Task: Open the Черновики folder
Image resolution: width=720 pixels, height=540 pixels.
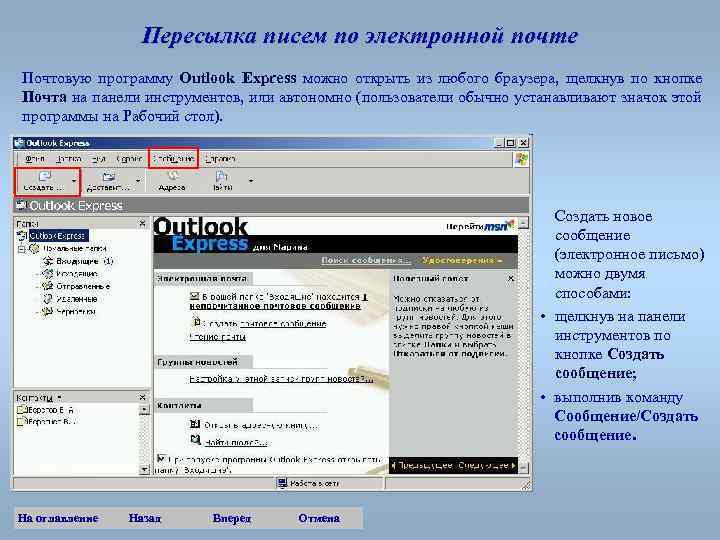Action: click(76, 311)
